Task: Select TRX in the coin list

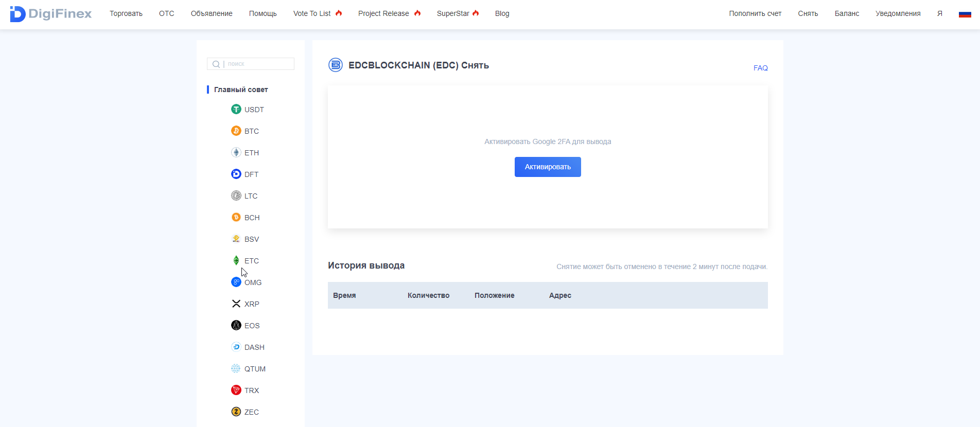Action: click(252, 390)
